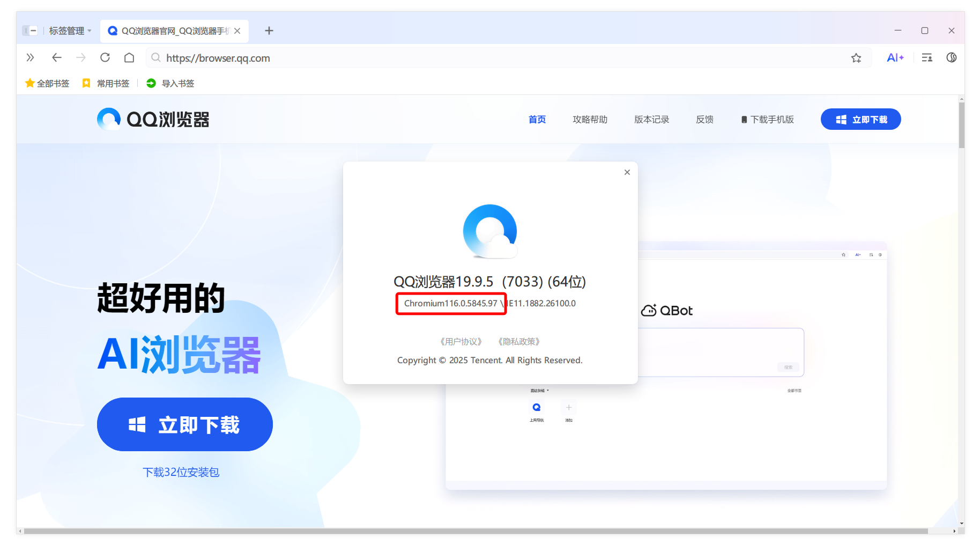Toggle dark mode with the yin-yang icon
Viewport: 980px width, 551px height.
click(951, 57)
